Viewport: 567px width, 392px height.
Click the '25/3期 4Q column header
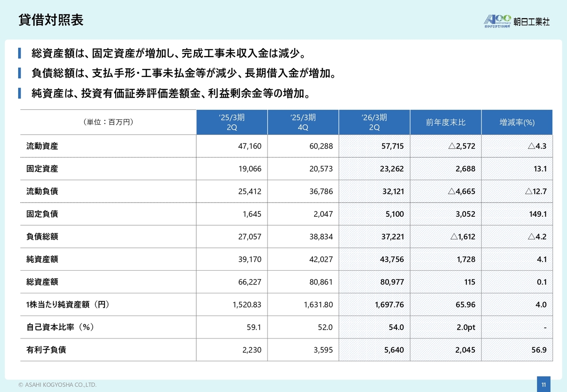[x=303, y=122]
